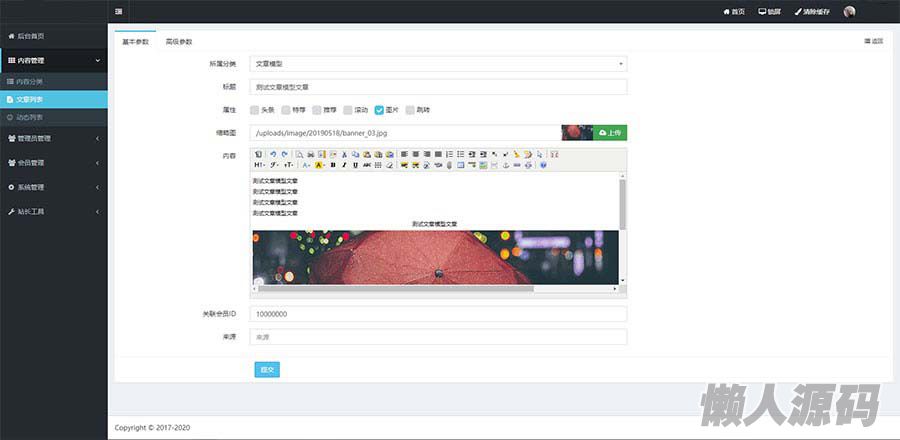The image size is (900, 440).
Task: Open 文章列表 sidebar item
Action: coord(53,99)
